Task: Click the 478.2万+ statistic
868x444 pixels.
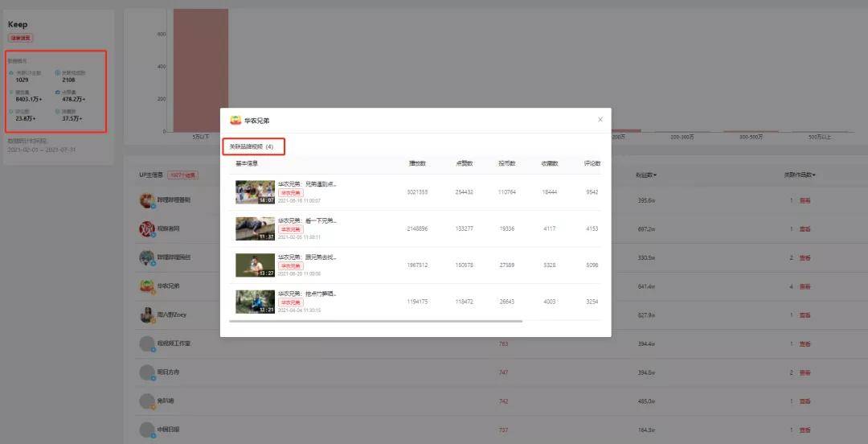Action: pyautogui.click(x=74, y=99)
